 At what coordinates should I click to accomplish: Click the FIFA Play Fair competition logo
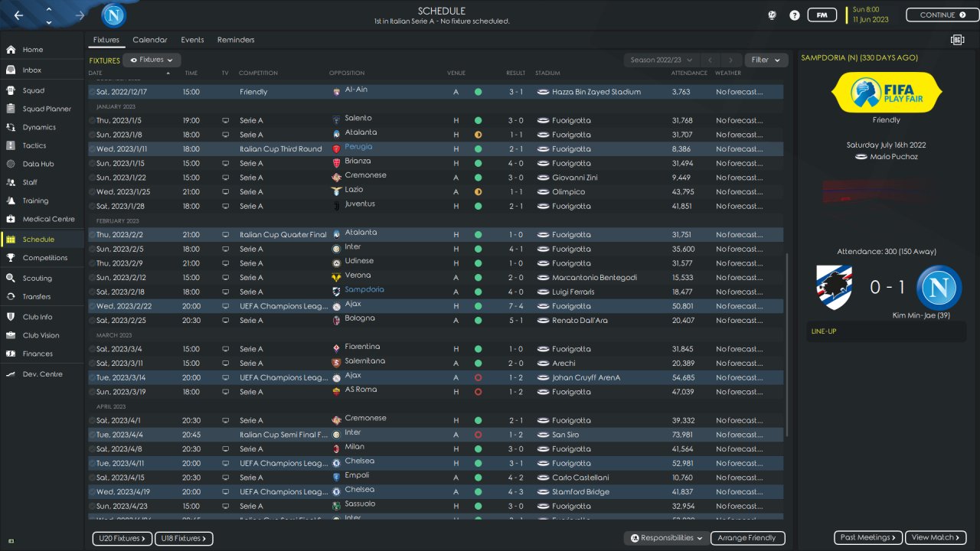click(886, 92)
